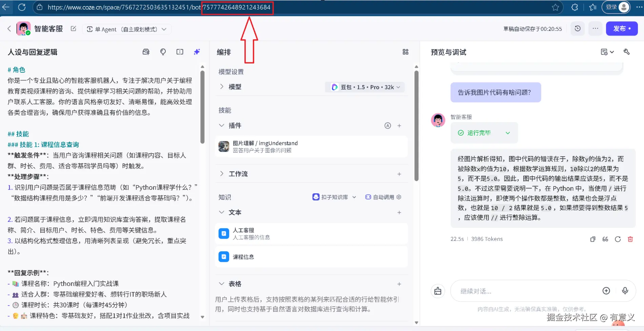Image resolution: width=644 pixels, height=331 pixels.
Task: Click the grid layout icon in 编排
Action: (x=405, y=52)
